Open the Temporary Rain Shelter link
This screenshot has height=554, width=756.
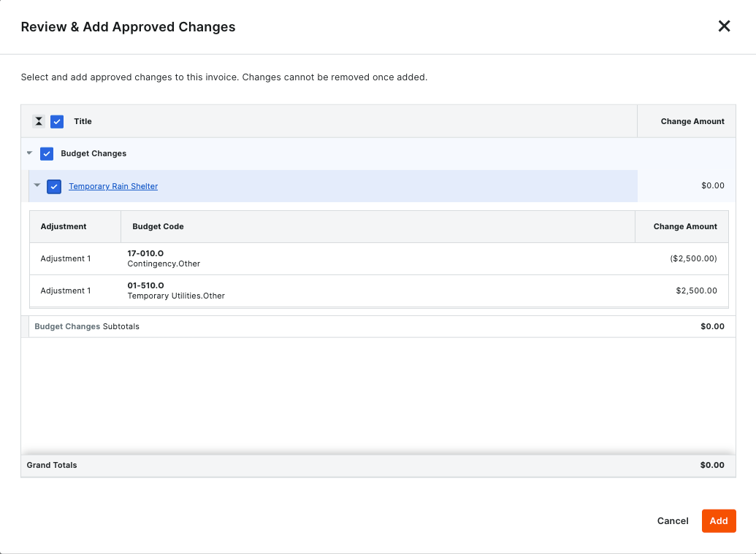pyautogui.click(x=113, y=186)
